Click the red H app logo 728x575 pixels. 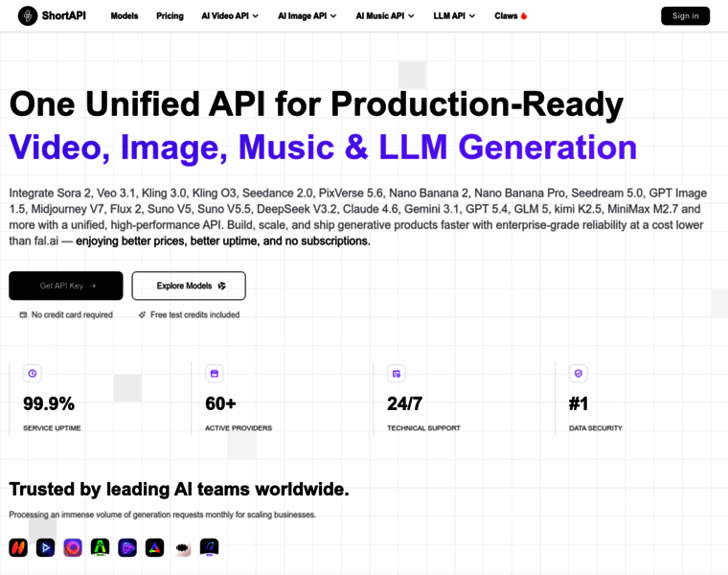18,547
